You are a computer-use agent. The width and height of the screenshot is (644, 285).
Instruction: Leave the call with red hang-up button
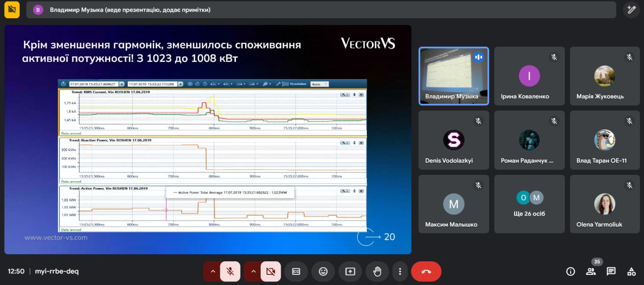426,271
